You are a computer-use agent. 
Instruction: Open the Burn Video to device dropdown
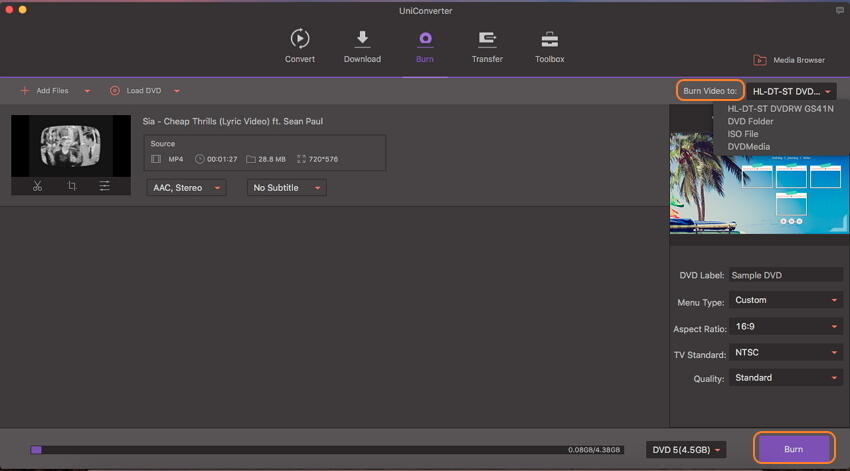pyautogui.click(x=791, y=91)
